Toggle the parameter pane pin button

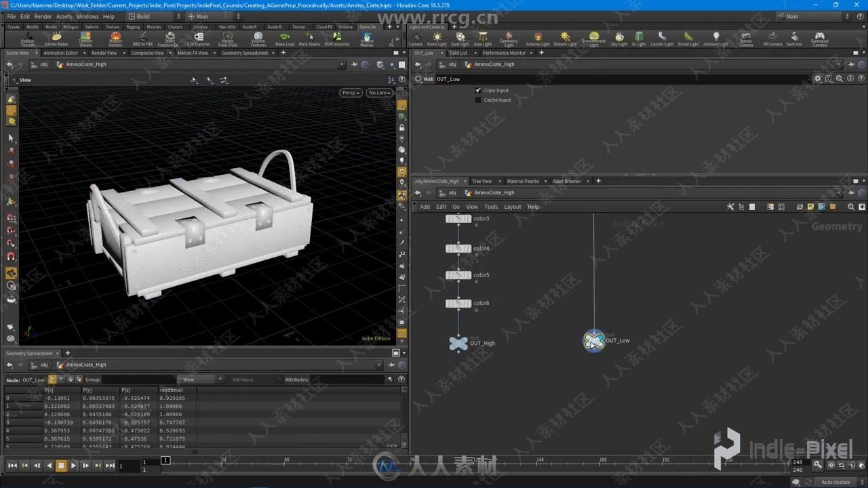coord(852,64)
